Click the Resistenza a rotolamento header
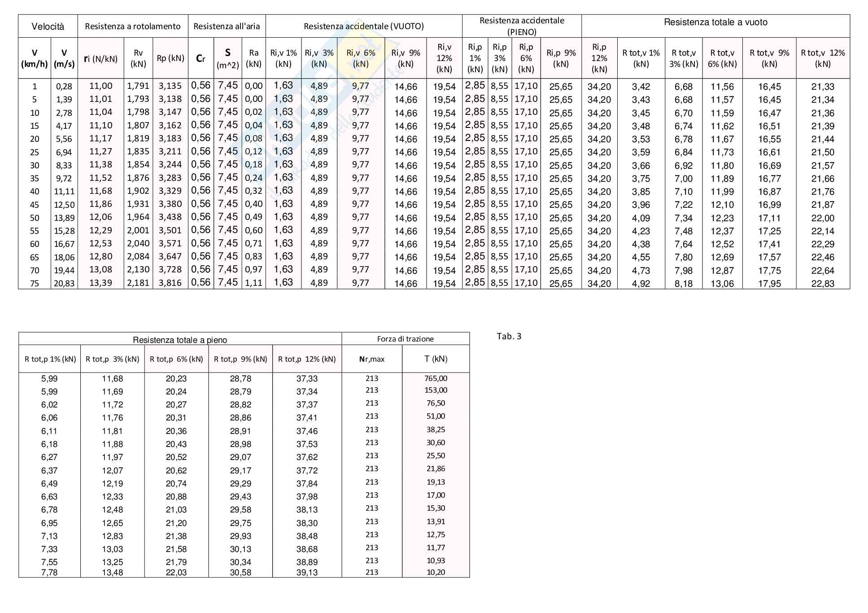Screen dimensions: 868x613 133,26
